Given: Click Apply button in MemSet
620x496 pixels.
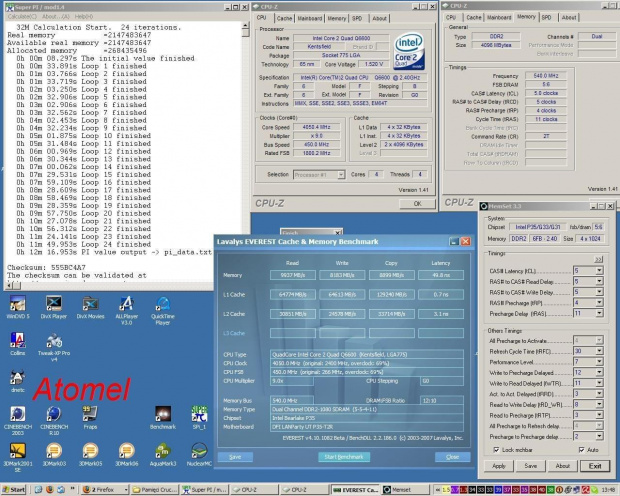Looking at the screenshot, I should [499, 466].
